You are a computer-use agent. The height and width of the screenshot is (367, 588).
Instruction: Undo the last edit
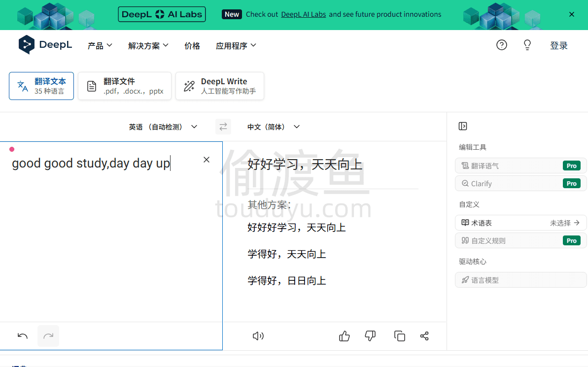[x=23, y=336]
